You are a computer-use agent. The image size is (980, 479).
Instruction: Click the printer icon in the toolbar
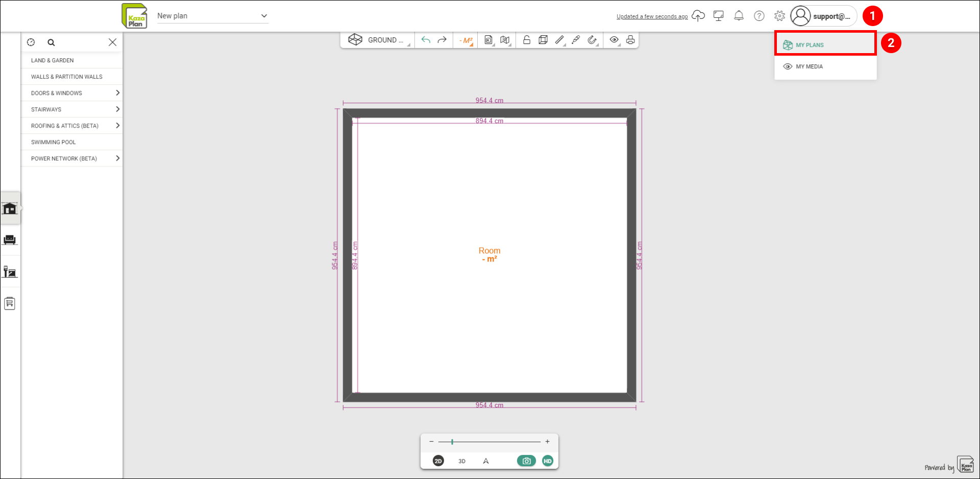click(x=630, y=40)
